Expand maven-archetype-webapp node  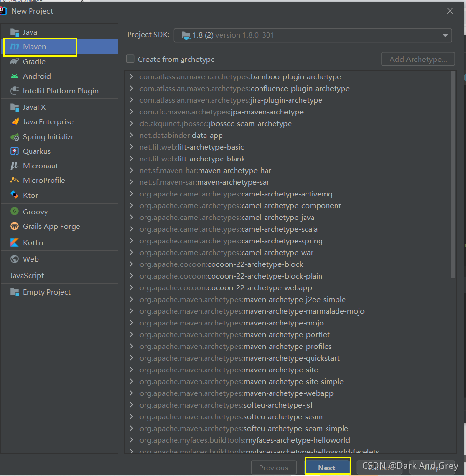coord(131,393)
